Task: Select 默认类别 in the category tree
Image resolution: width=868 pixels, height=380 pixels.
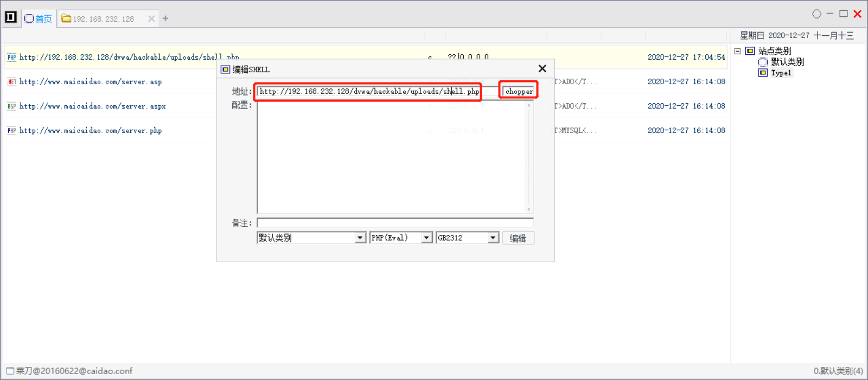Action: pos(788,62)
